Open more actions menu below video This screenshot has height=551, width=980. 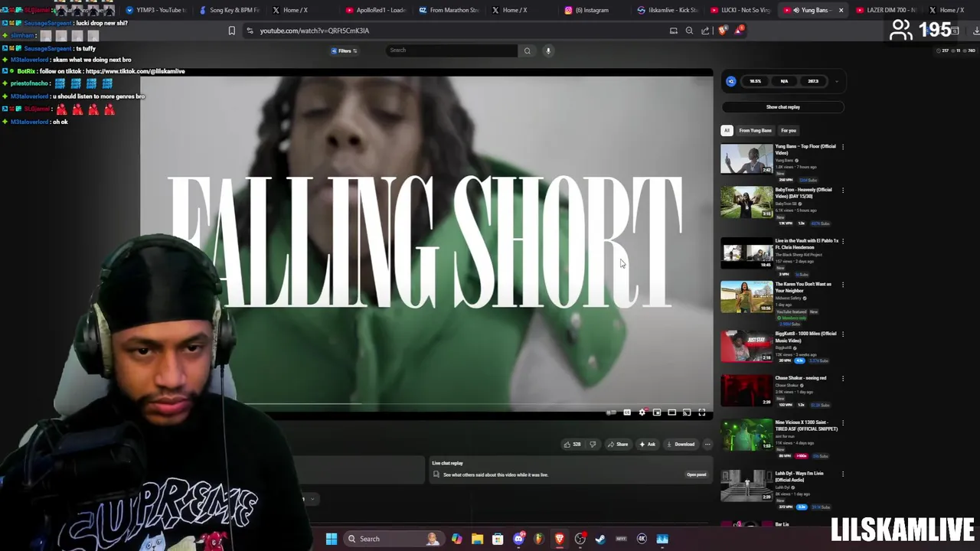(707, 444)
